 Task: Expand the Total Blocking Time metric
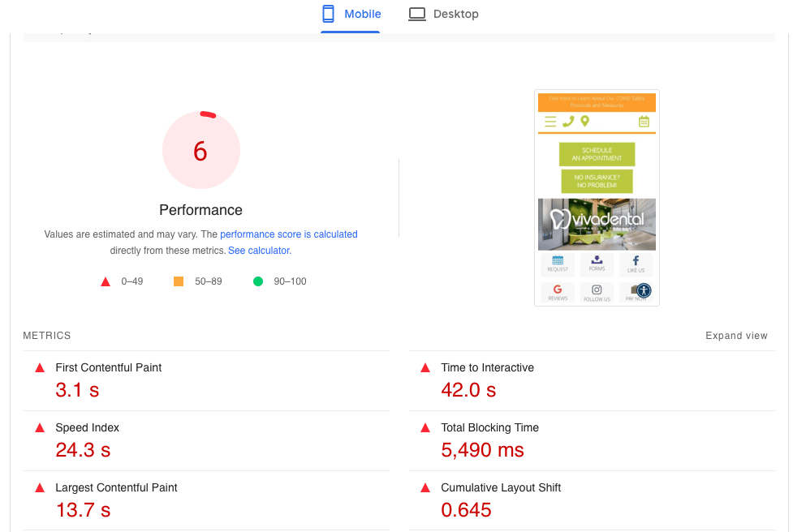pos(592,441)
